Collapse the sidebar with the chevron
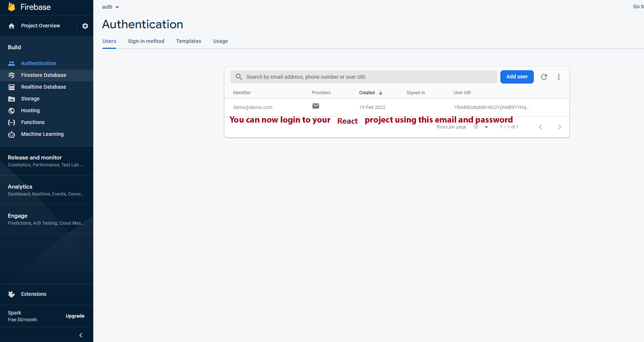This screenshot has height=342, width=644. click(81, 335)
